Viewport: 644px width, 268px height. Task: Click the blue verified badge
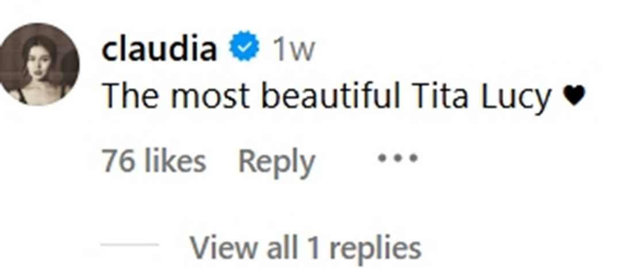244,49
